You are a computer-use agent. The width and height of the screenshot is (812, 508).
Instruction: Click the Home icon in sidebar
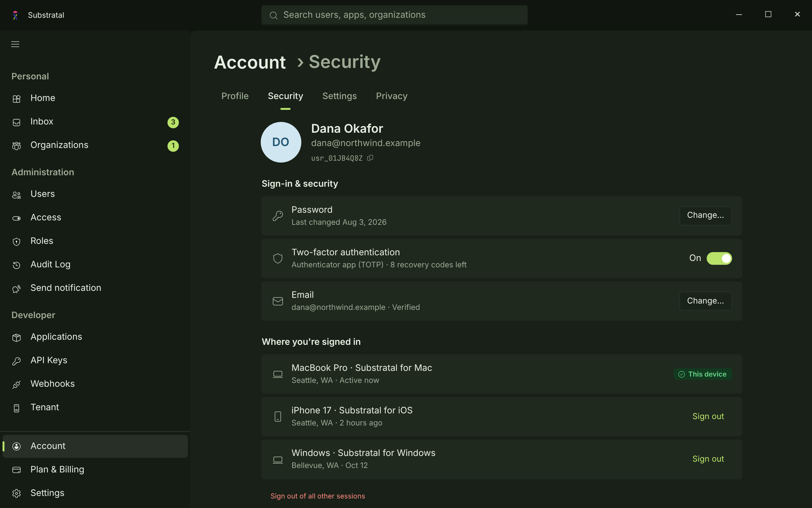[16, 99]
